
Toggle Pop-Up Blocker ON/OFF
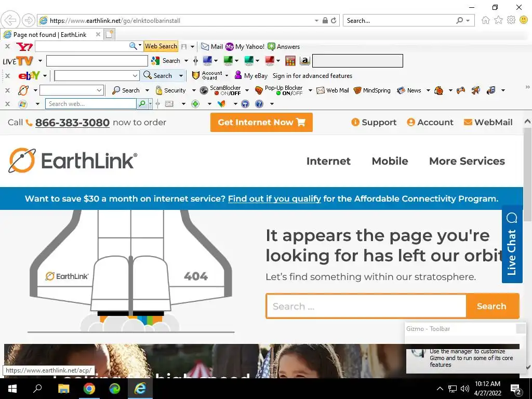(x=279, y=90)
